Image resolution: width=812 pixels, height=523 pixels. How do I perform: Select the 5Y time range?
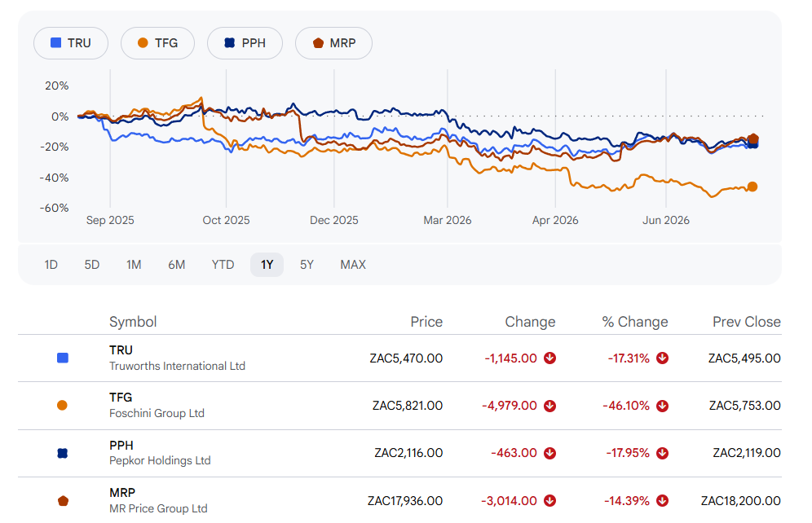[307, 265]
